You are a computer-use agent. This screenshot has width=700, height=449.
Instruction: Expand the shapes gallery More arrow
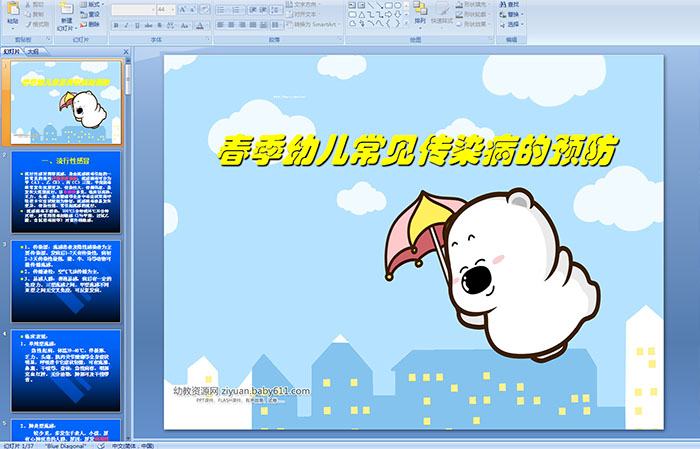click(x=406, y=23)
